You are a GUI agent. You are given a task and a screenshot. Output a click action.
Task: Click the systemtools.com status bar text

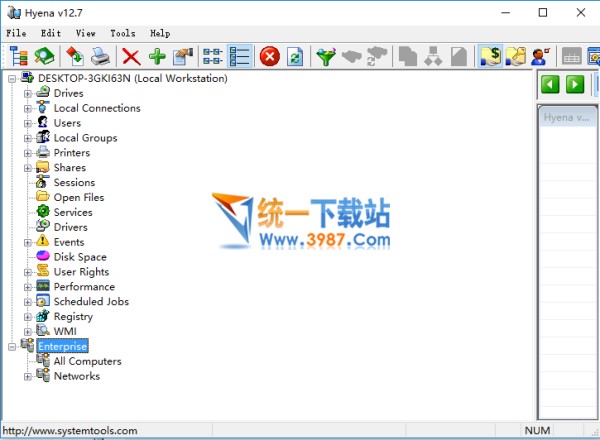70,431
